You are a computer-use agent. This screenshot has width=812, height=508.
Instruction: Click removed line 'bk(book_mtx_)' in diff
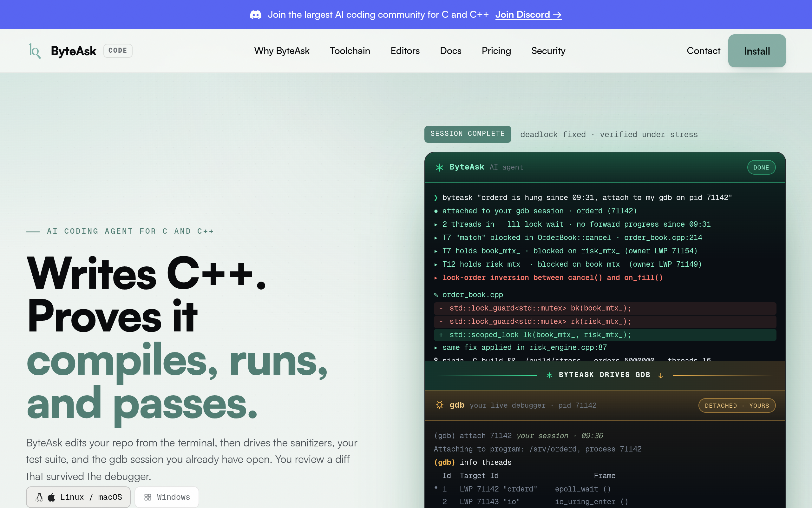click(x=605, y=308)
